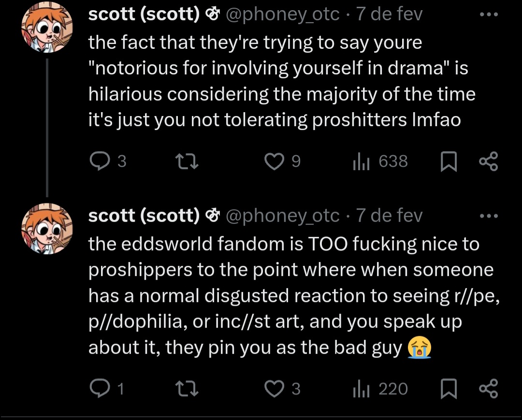This screenshot has height=420, width=522.
Task: Open the second tweet's 7 de fev timestamp
Action: [x=389, y=216]
